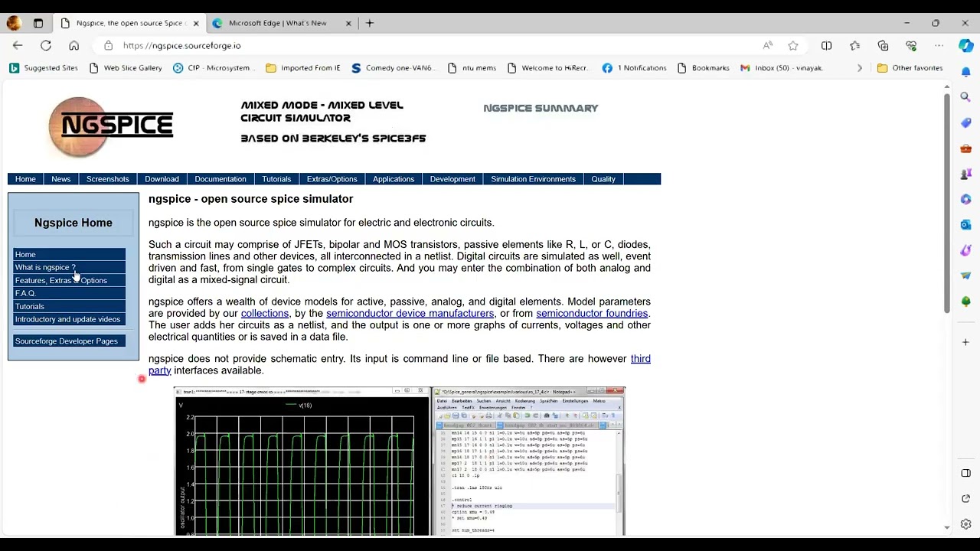Open the oscillator output plot screenshot
This screenshot has width=980, height=551.
click(302, 461)
